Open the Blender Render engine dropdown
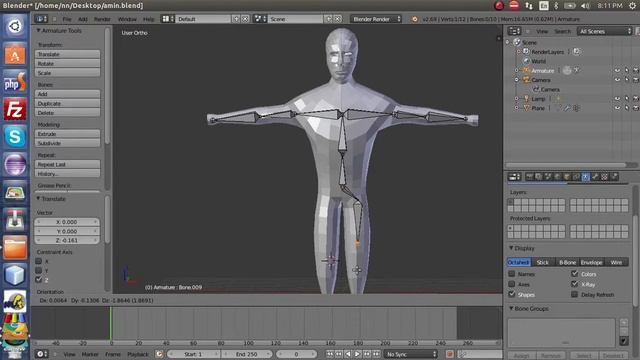640x360 pixels. 376,19
